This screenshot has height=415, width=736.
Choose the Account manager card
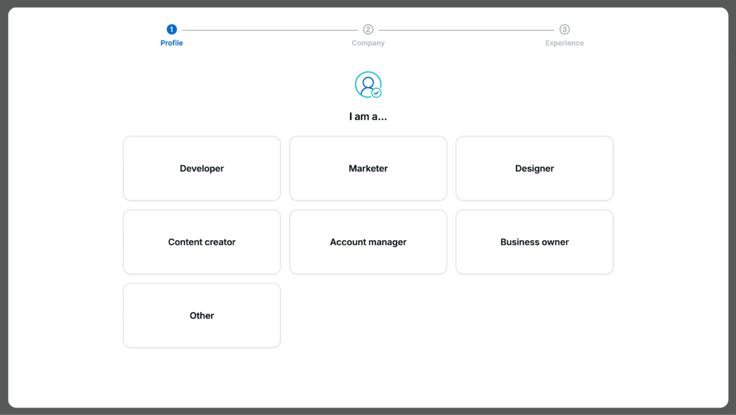(x=368, y=242)
